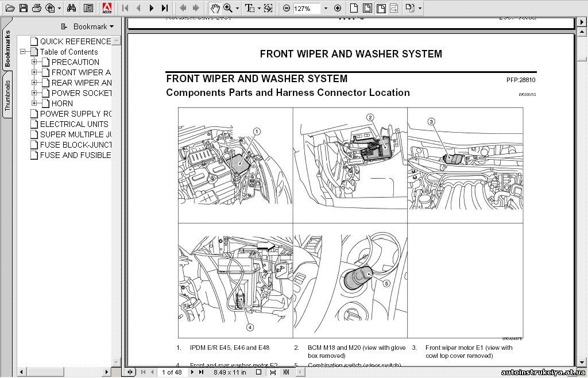Expand the REAR WIPER bookmark
The height and width of the screenshot is (378, 588).
click(34, 83)
